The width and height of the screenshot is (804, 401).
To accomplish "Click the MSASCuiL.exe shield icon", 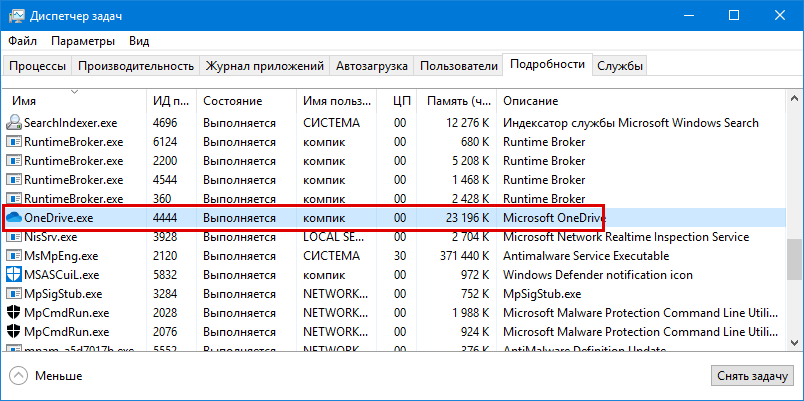I will (14, 275).
